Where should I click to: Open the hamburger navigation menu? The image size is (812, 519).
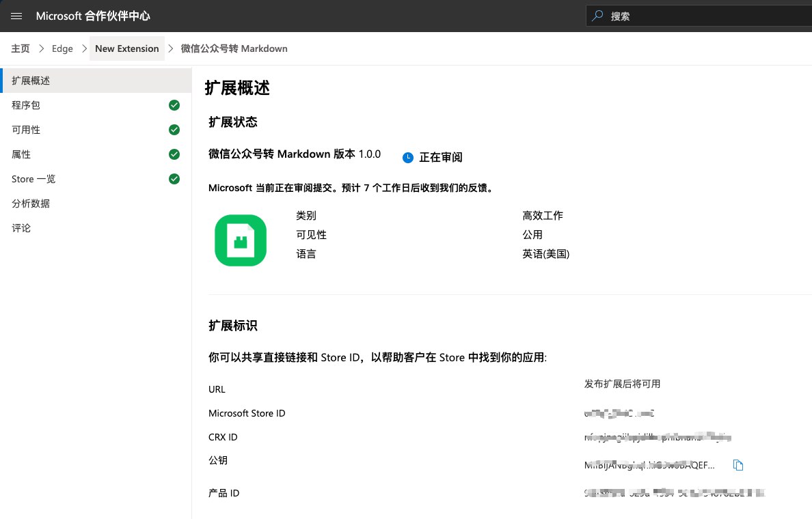16,16
